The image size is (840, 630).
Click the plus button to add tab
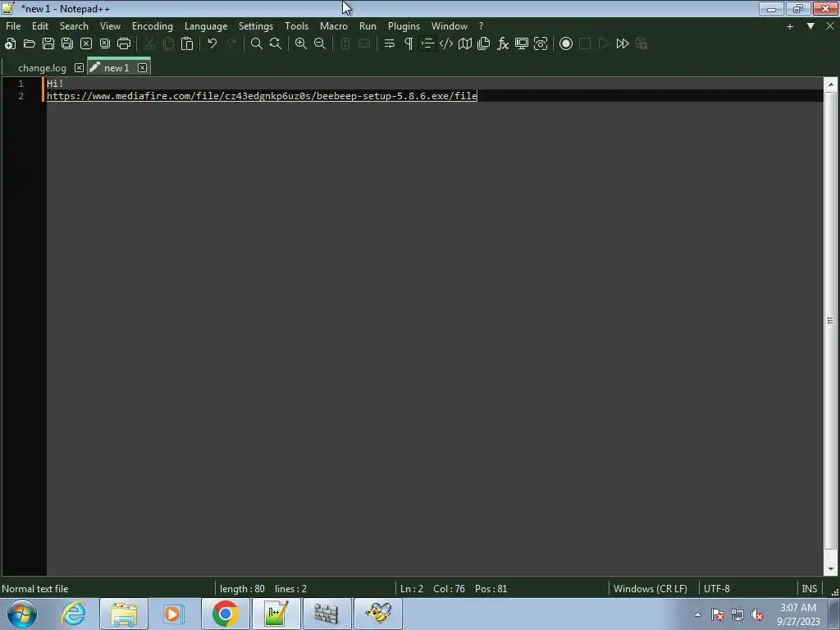point(790,26)
